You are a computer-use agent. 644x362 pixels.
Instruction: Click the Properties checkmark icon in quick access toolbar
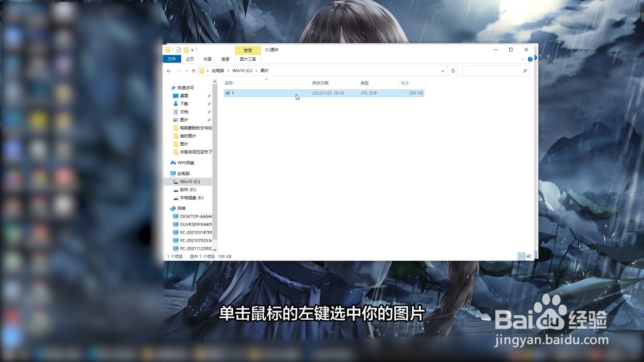point(179,50)
